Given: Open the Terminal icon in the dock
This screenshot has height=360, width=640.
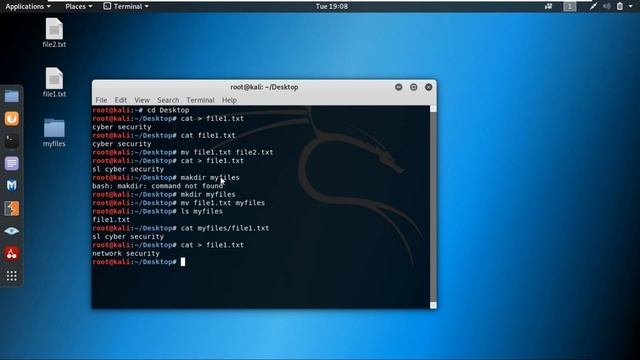Looking at the screenshot, I should coord(11,141).
